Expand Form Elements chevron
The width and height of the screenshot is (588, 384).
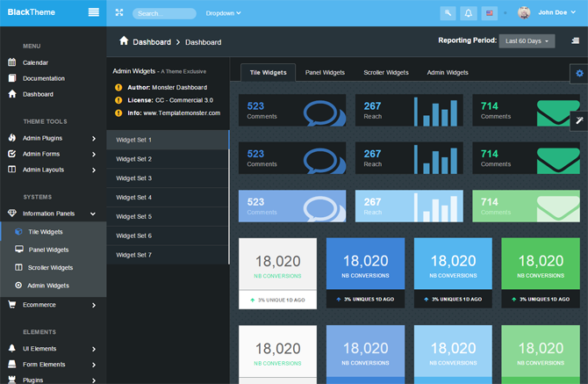94,365
